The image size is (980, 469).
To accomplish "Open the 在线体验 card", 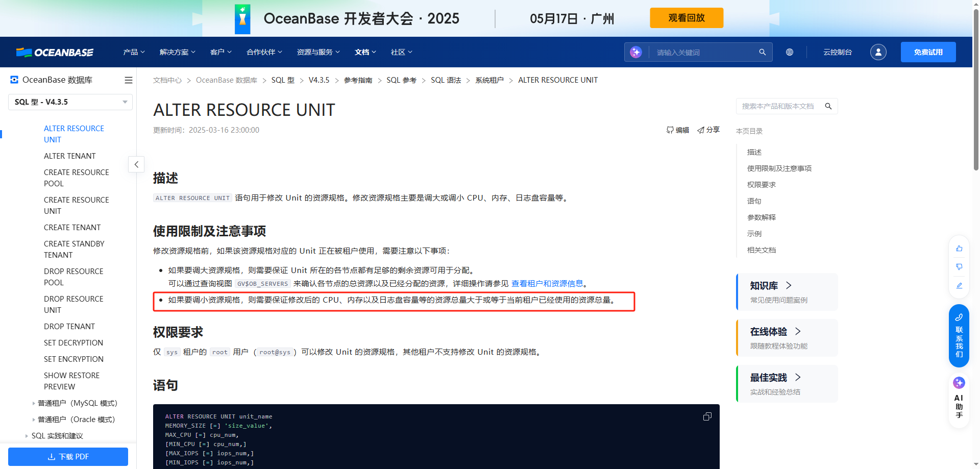I will 787,338.
